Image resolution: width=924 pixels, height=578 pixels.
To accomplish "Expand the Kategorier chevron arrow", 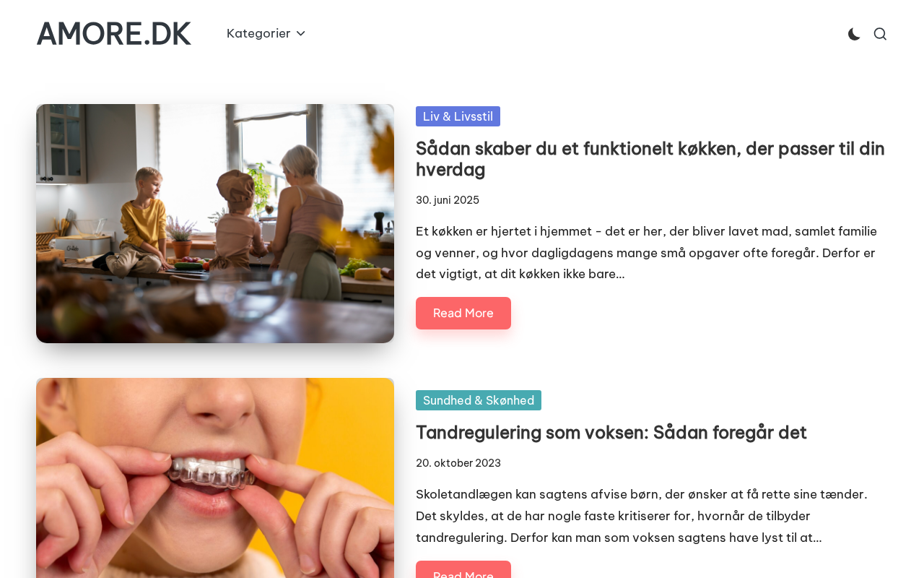I will (301, 34).
